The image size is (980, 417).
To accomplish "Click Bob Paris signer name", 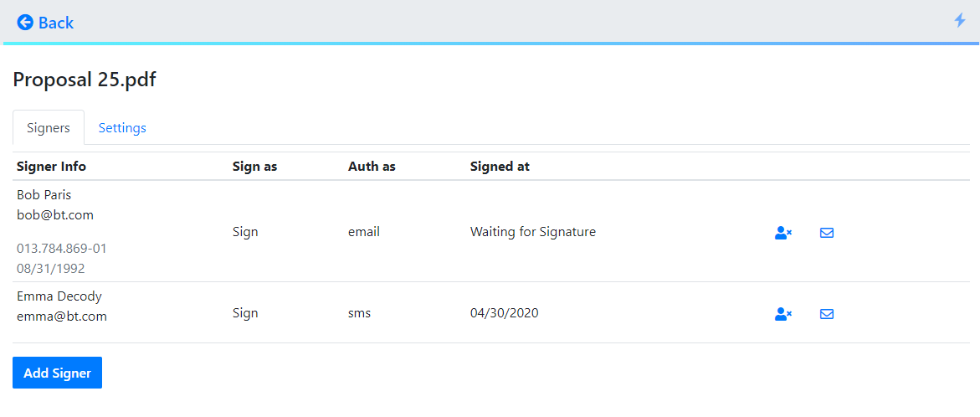I will [44, 195].
